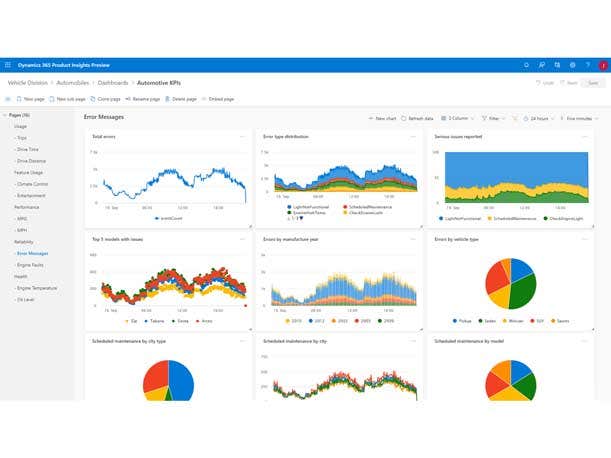The width and height of the screenshot is (611, 458).
Task: Toggle Tahoma series in Top 5 models legend
Action: tap(155, 321)
